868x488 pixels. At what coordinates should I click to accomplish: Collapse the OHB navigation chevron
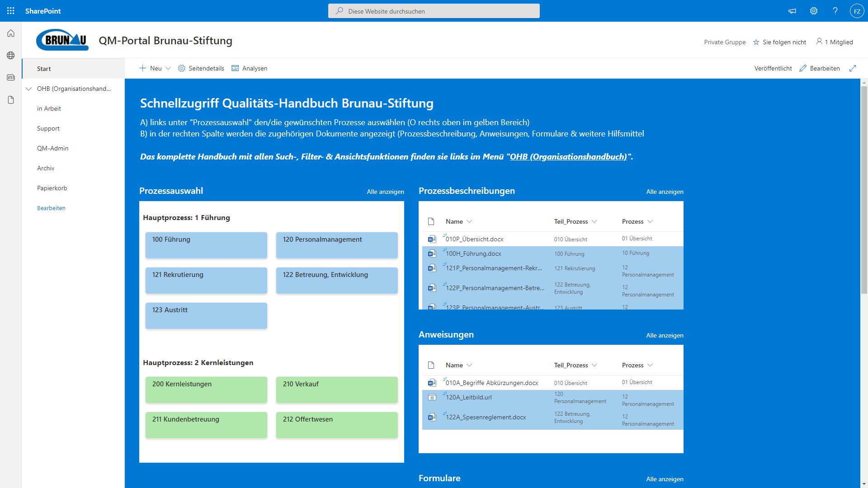(x=28, y=89)
